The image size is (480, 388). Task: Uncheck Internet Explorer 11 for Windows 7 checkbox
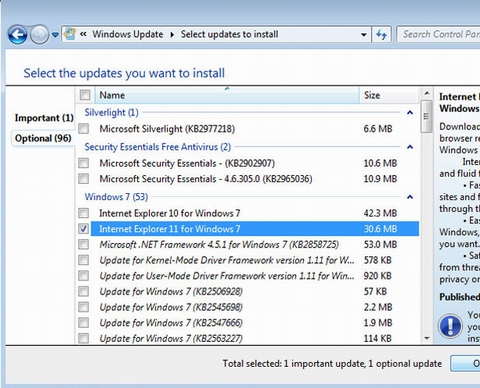click(83, 229)
